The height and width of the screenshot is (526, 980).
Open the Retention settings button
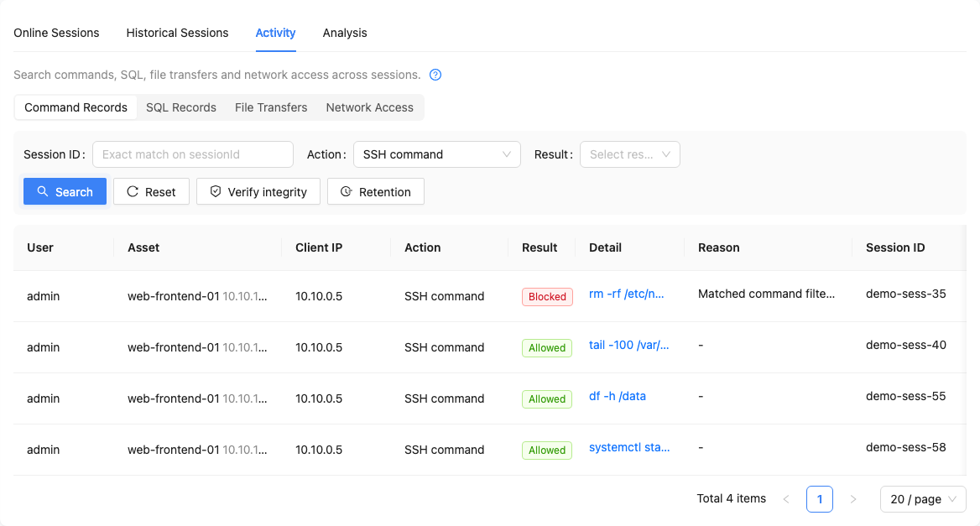pos(376,192)
